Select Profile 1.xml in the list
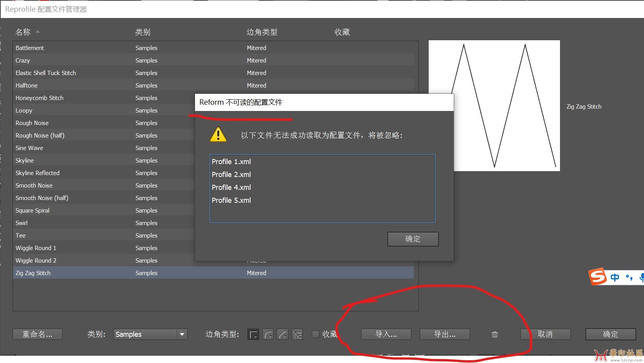Viewport: 644px width, 363px height. [x=322, y=162]
